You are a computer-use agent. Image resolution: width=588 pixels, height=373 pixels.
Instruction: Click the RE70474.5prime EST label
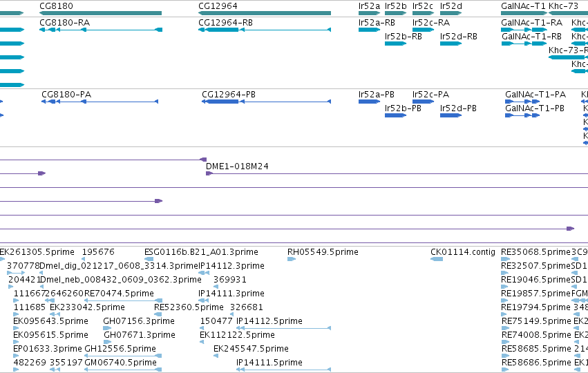(120, 294)
